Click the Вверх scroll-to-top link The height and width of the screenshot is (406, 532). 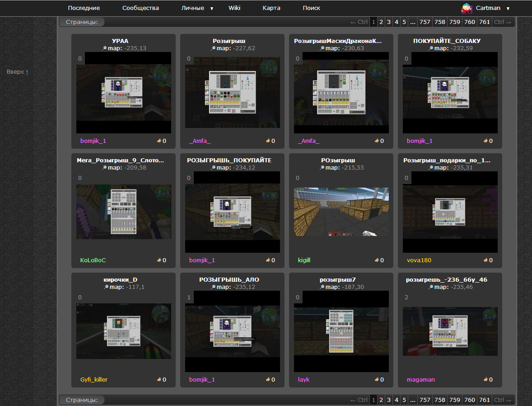tap(18, 71)
